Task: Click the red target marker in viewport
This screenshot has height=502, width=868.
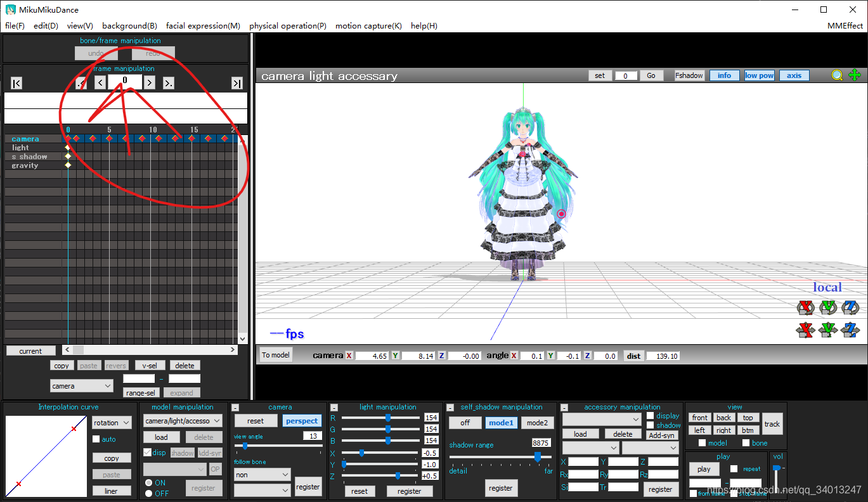Action: click(x=561, y=214)
